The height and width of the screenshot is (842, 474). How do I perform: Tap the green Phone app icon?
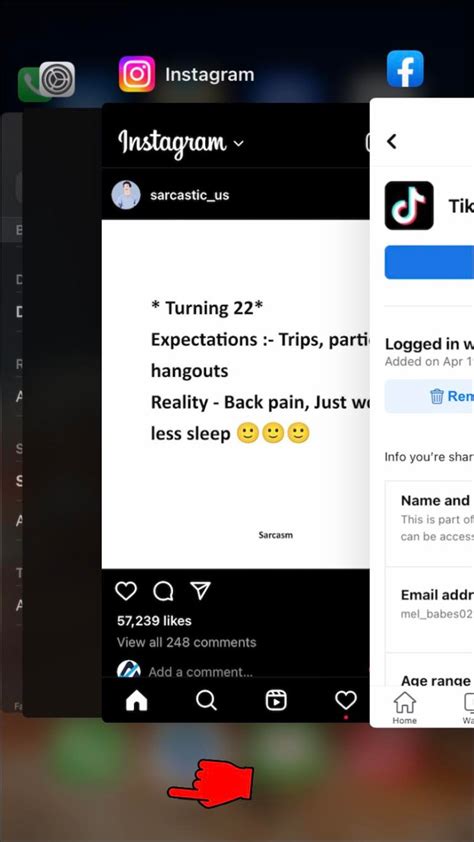click(x=30, y=85)
